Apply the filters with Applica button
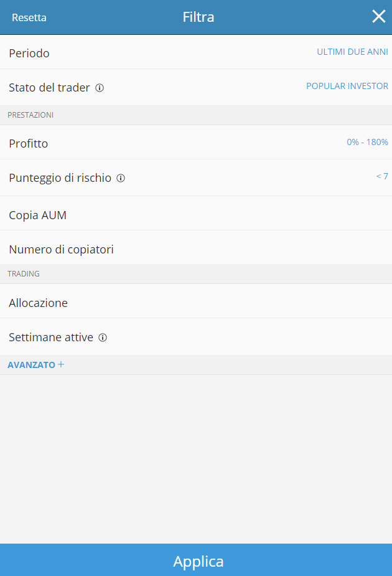The image size is (392, 576). coord(196,560)
